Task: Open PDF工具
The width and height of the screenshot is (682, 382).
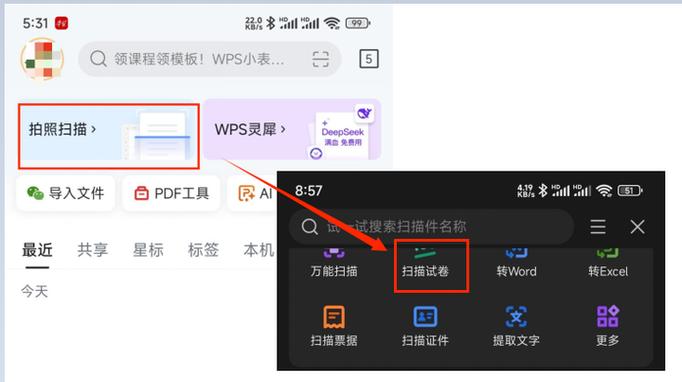Action: 171,193
